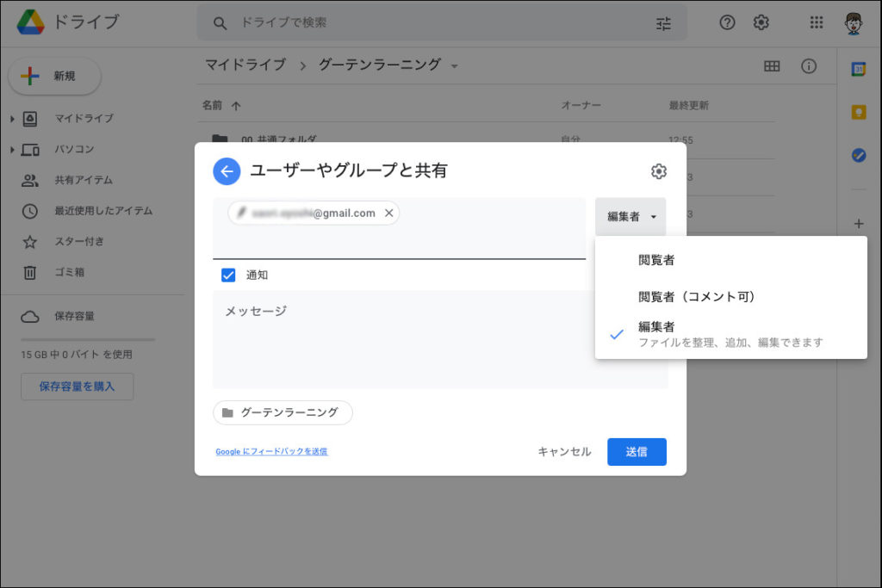882x588 pixels.
Task: Choose 閲覧者（コメント可） option
Action: click(696, 297)
